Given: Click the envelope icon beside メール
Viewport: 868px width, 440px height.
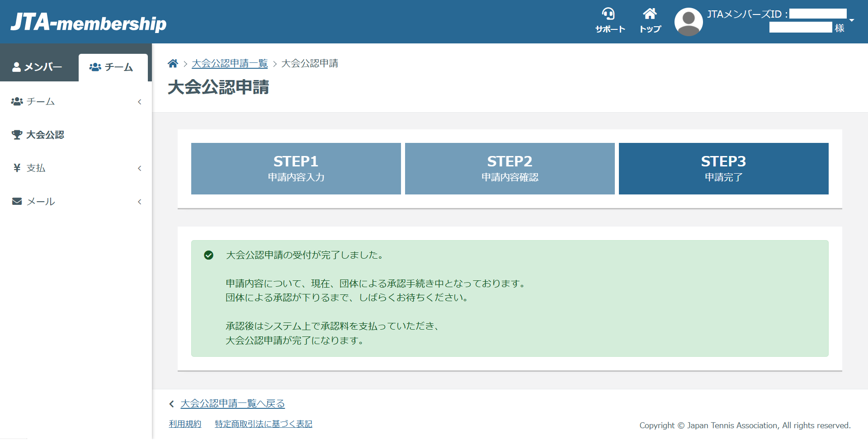Looking at the screenshot, I should [x=17, y=202].
